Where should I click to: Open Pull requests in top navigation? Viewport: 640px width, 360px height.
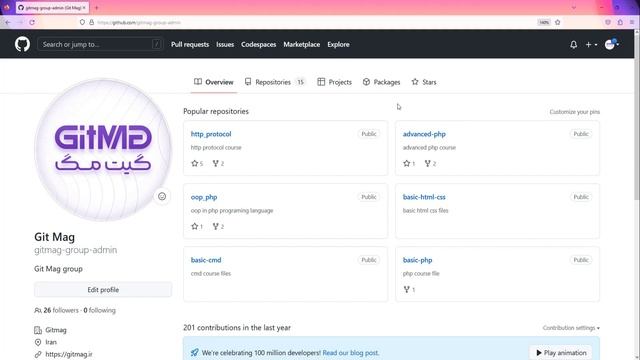click(190, 44)
